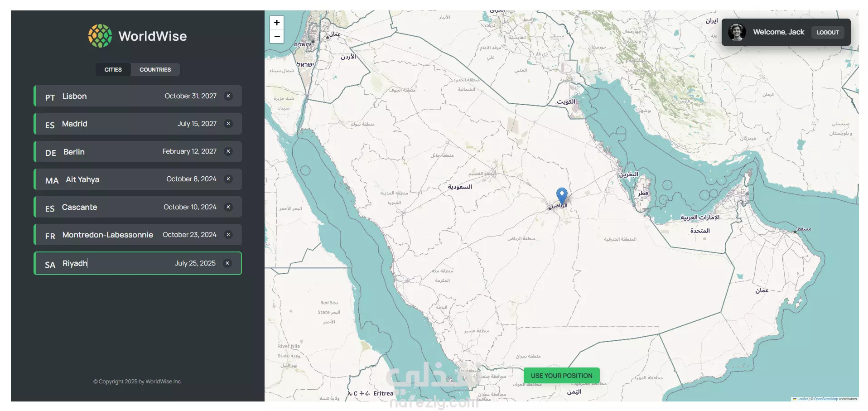This screenshot has height=411, width=868.
Task: Zoom out the map with minus button
Action: (x=277, y=36)
